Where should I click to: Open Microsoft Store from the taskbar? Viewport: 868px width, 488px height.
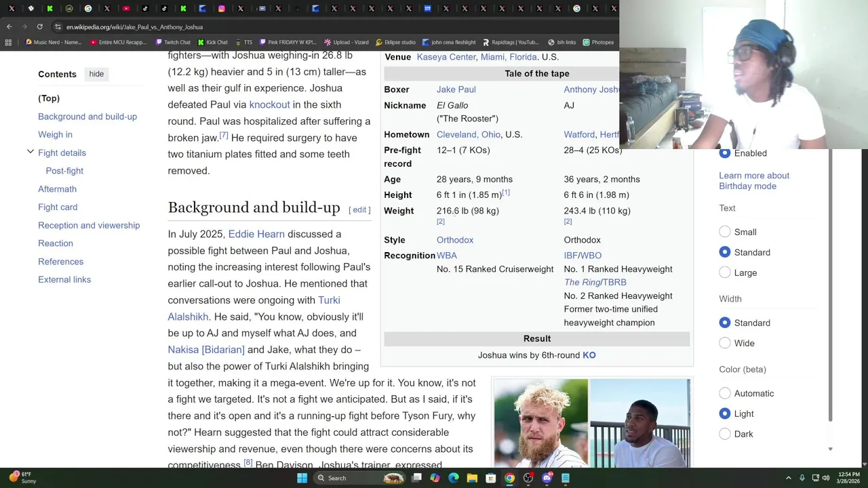[x=490, y=478]
